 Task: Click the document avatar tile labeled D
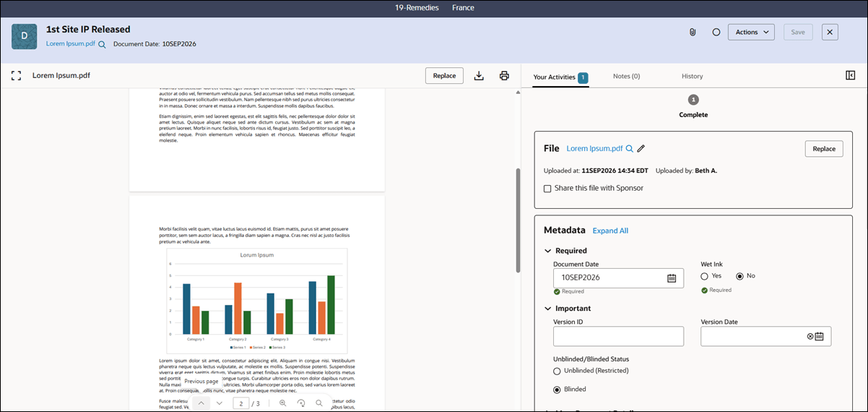pos(25,35)
